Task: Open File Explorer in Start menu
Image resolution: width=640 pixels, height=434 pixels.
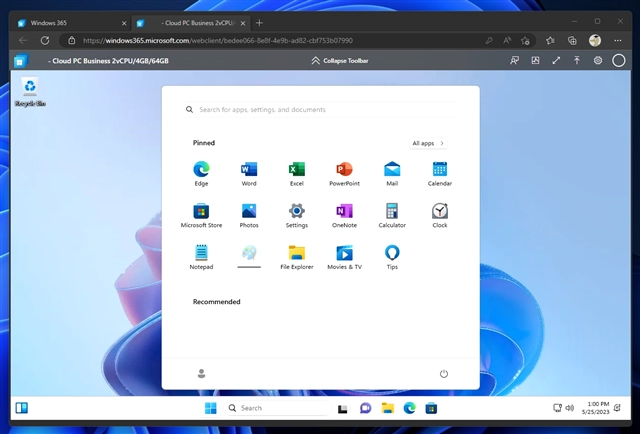Action: click(297, 257)
